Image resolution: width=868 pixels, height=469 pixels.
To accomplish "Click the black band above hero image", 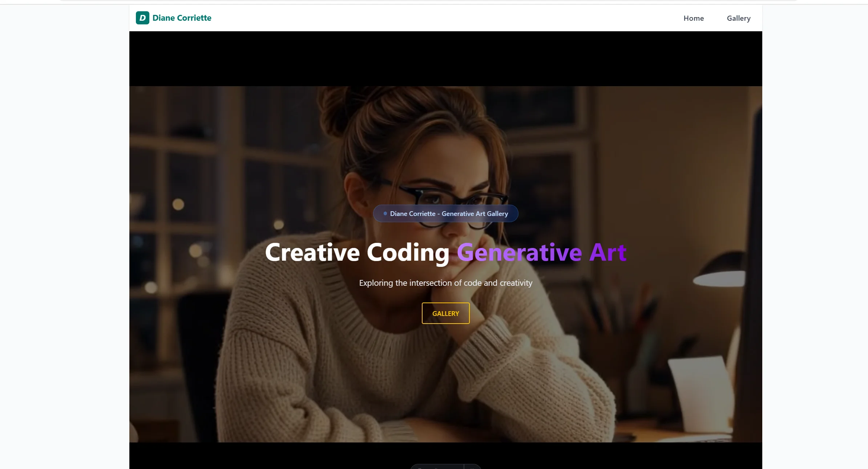I will pos(445,59).
